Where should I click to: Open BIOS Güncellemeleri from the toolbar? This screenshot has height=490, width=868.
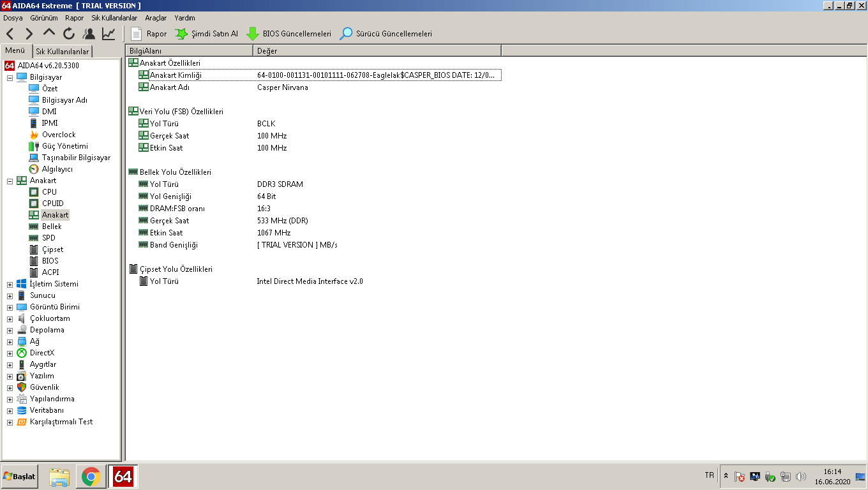coord(288,34)
